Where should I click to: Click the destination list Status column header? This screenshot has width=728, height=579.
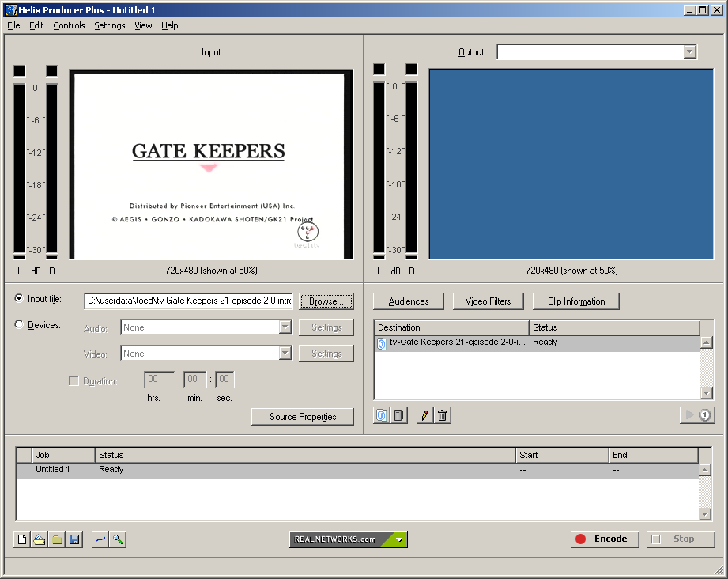[x=615, y=327]
